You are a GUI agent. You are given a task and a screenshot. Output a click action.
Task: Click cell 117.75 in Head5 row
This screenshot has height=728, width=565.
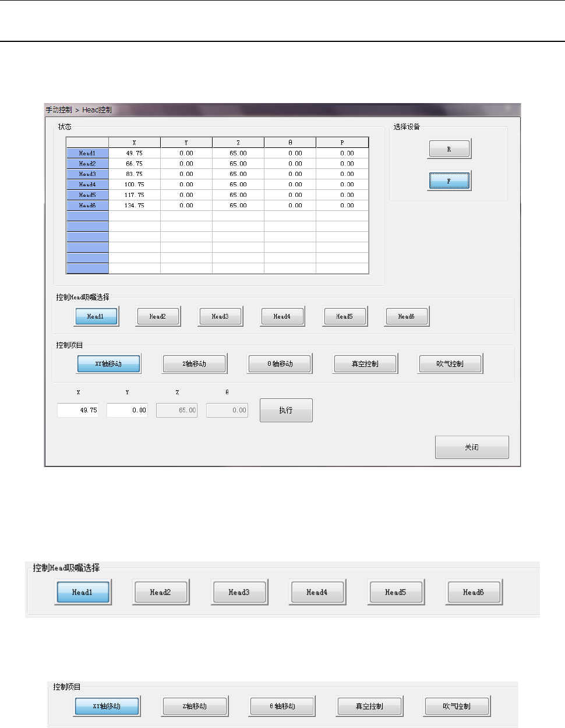[x=135, y=195]
